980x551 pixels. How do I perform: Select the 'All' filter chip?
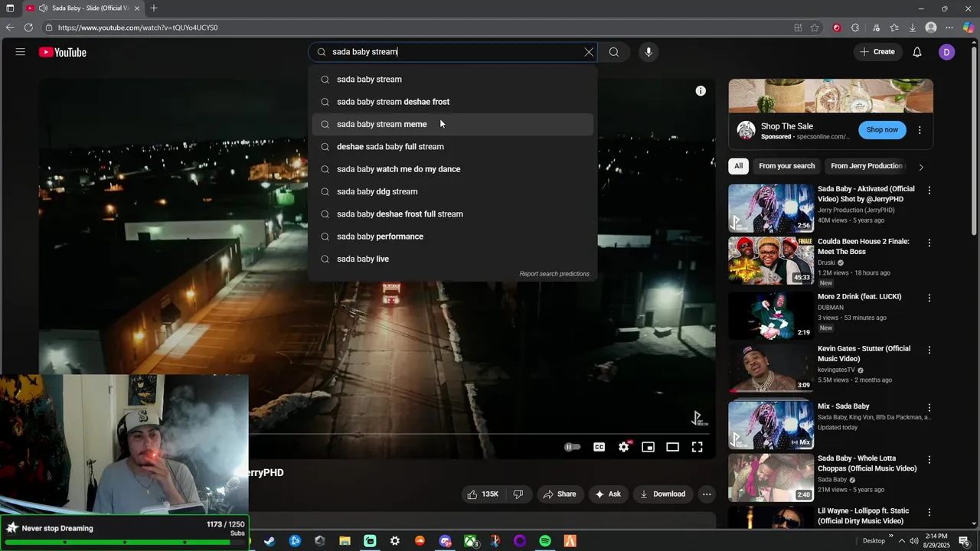[x=739, y=166]
